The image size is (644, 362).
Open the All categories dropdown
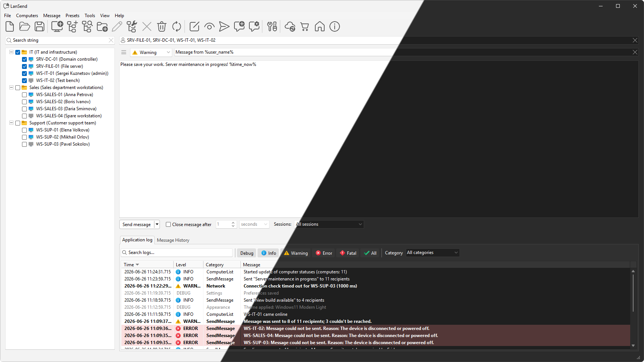click(x=432, y=253)
